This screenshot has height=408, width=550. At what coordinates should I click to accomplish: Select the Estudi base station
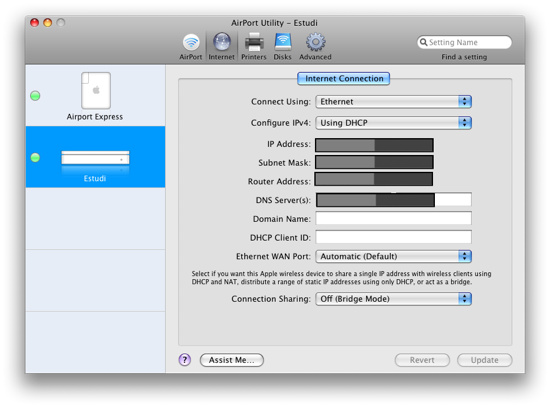tap(95, 157)
